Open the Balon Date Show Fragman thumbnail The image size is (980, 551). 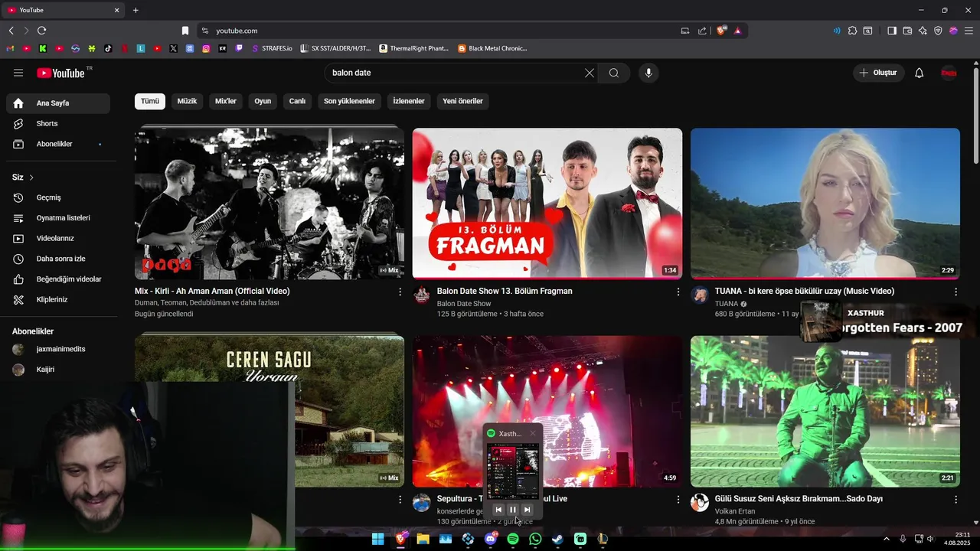547,203
